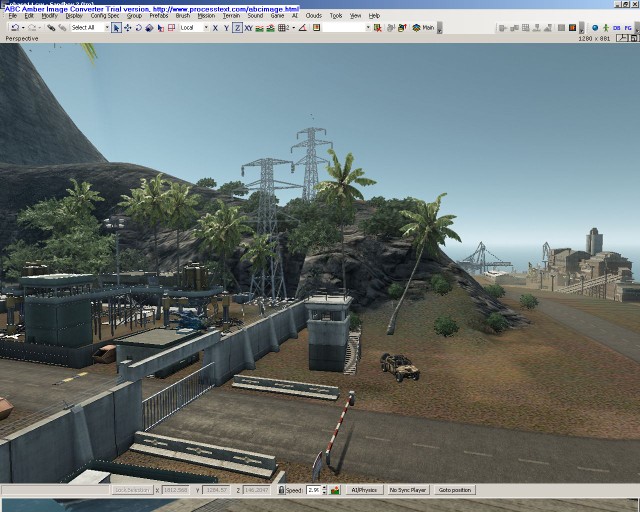The height and width of the screenshot is (512, 640).
Task: Click the Redo icon
Action: coord(32,28)
